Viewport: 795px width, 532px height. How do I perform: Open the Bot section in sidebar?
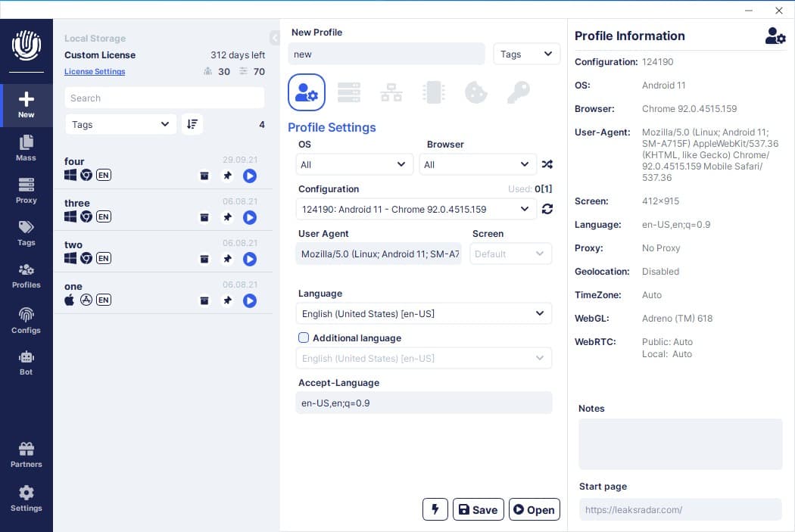pos(26,362)
